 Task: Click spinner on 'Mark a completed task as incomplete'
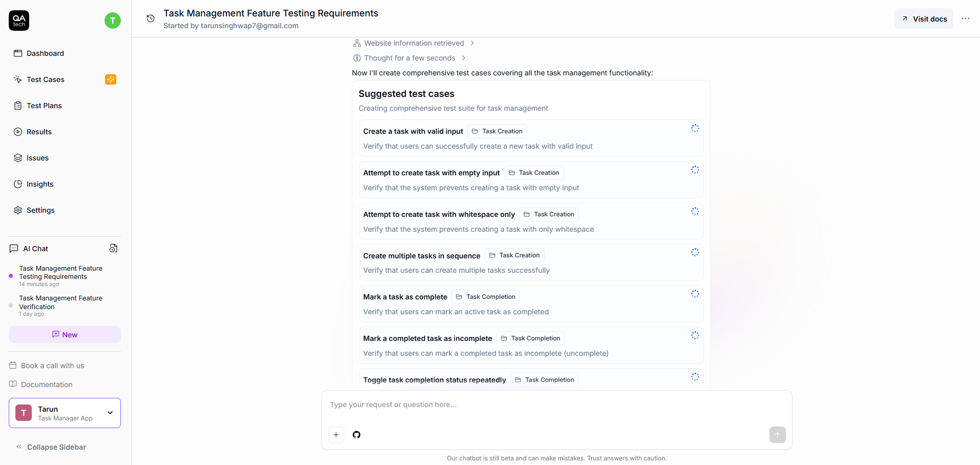click(695, 335)
